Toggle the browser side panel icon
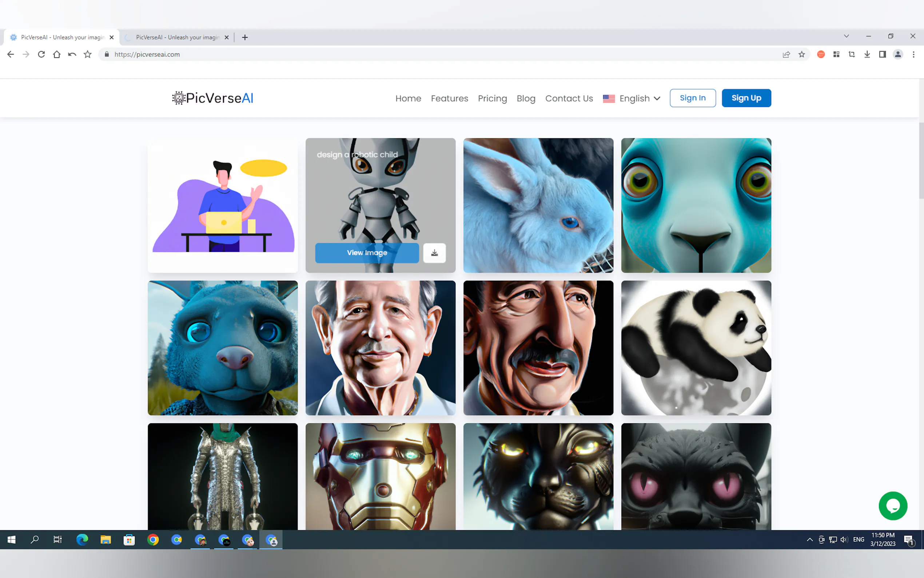The width and height of the screenshot is (924, 578). pos(883,54)
